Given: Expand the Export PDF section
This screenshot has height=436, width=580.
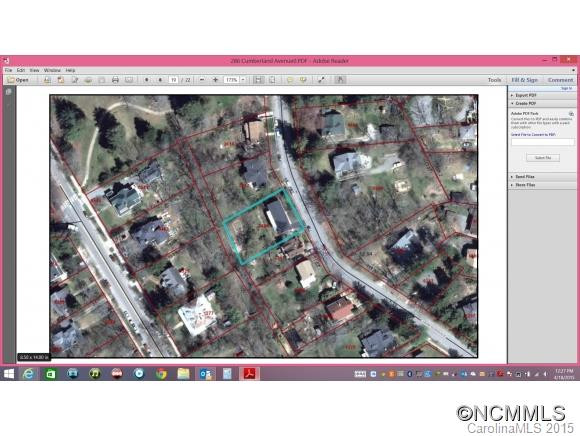Looking at the screenshot, I should (x=542, y=95).
